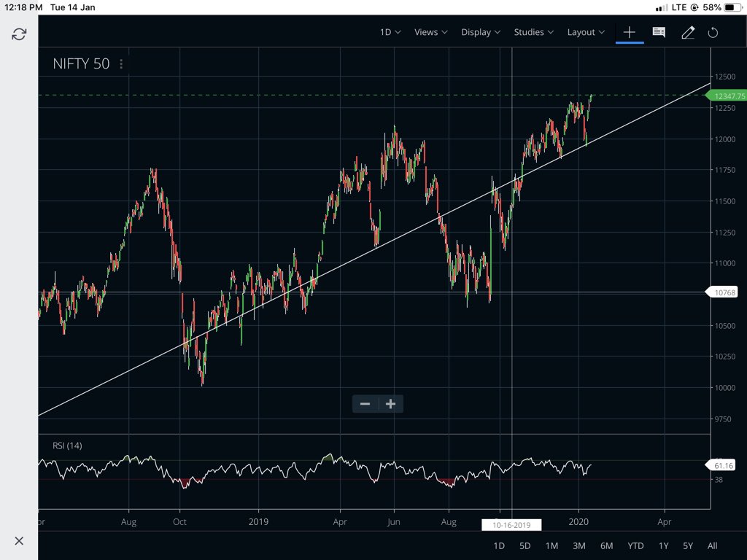The image size is (747, 560).
Task: Click the 10-16-2019 date marker
Action: pos(511,525)
